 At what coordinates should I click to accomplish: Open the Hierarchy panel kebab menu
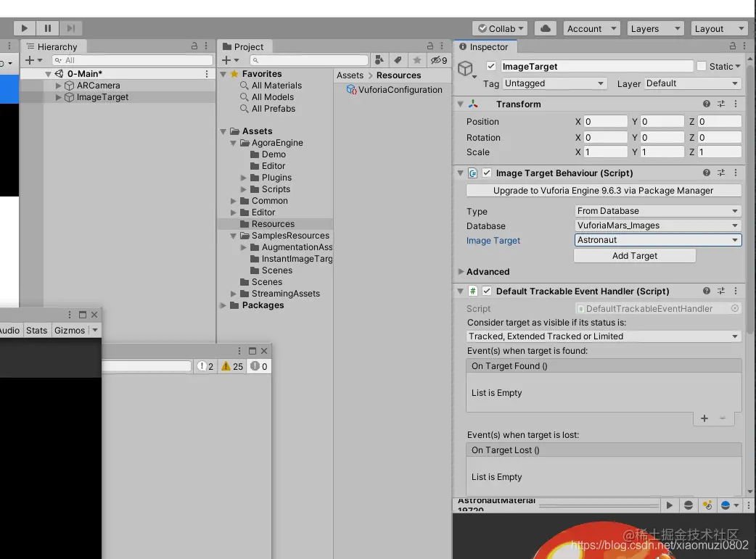(x=206, y=46)
